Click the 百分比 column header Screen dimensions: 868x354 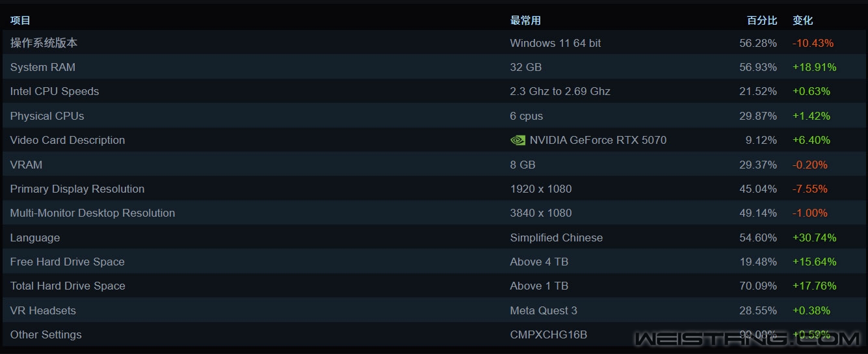tap(761, 20)
